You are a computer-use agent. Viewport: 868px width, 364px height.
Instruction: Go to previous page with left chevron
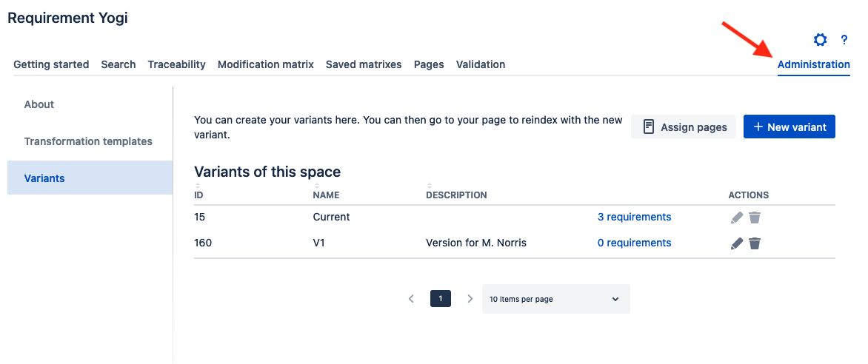(x=412, y=299)
